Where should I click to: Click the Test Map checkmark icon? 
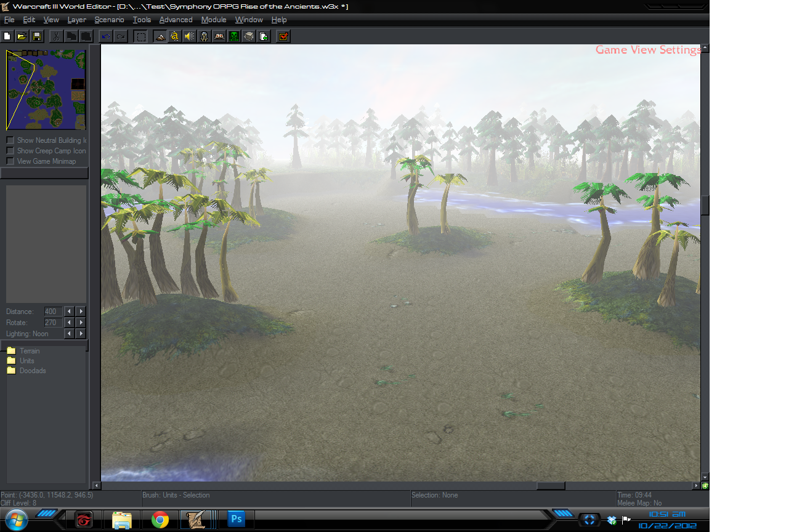point(283,36)
